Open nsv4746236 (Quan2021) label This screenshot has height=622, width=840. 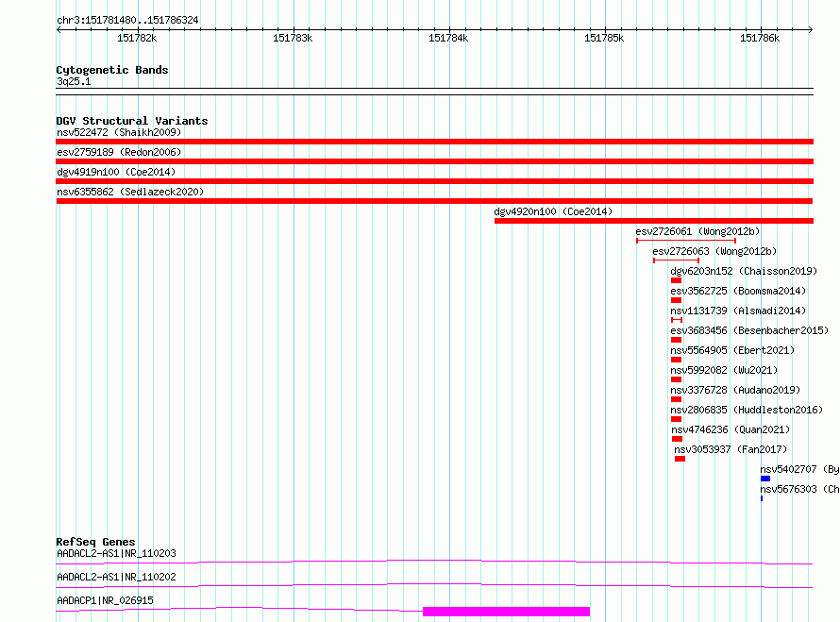731,429
